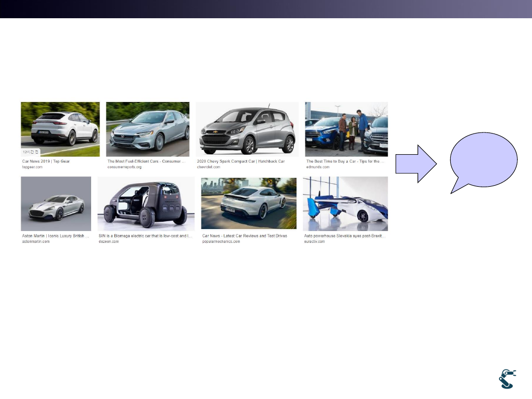Click the dark gradient header bar
The height and width of the screenshot is (399, 532).
click(266, 9)
